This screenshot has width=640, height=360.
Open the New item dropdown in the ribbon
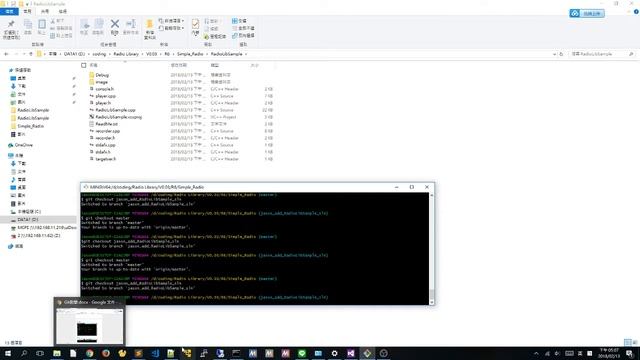click(171, 21)
